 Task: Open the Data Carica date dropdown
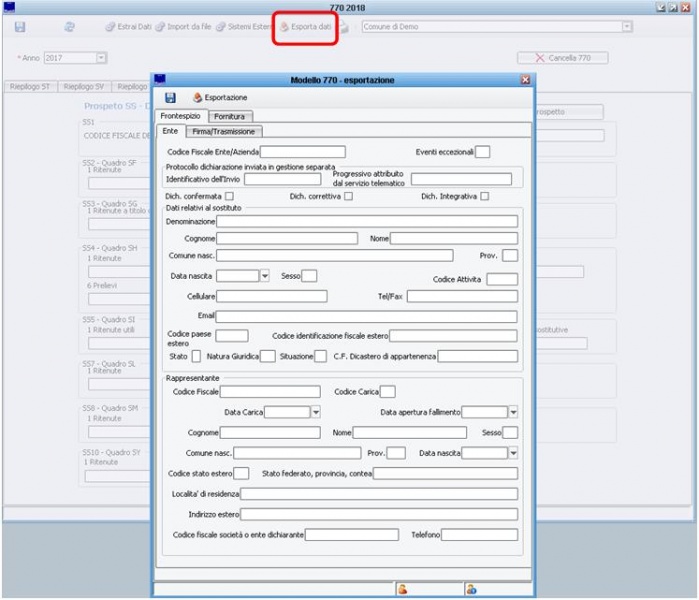click(x=316, y=412)
